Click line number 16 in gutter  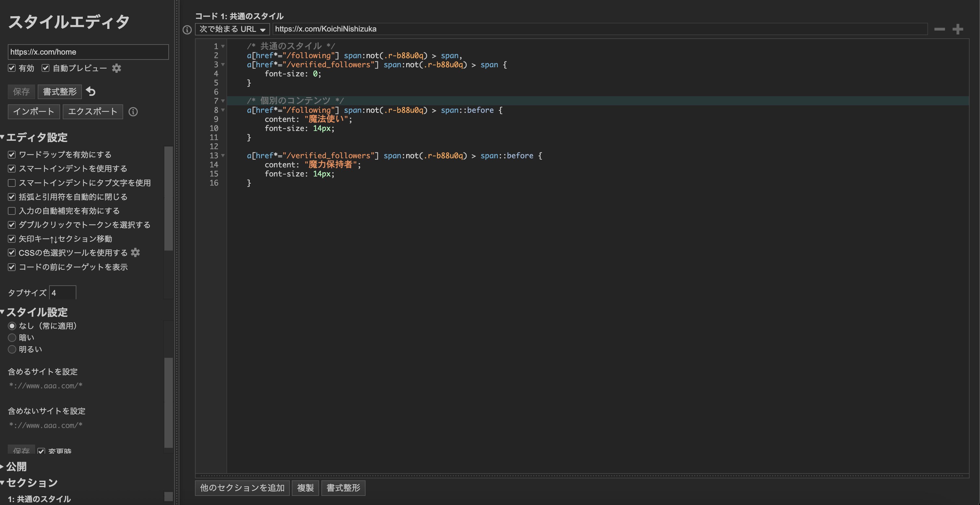click(214, 183)
